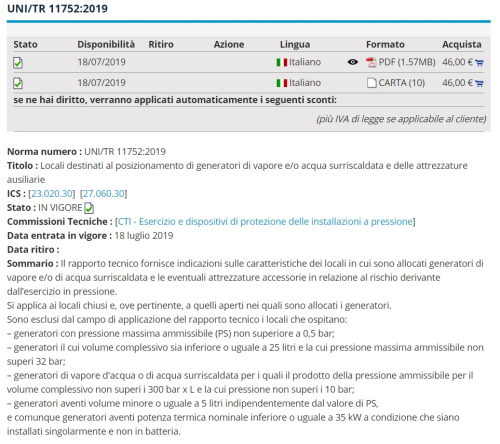Click the eye preview icon for PDF

pos(353,62)
